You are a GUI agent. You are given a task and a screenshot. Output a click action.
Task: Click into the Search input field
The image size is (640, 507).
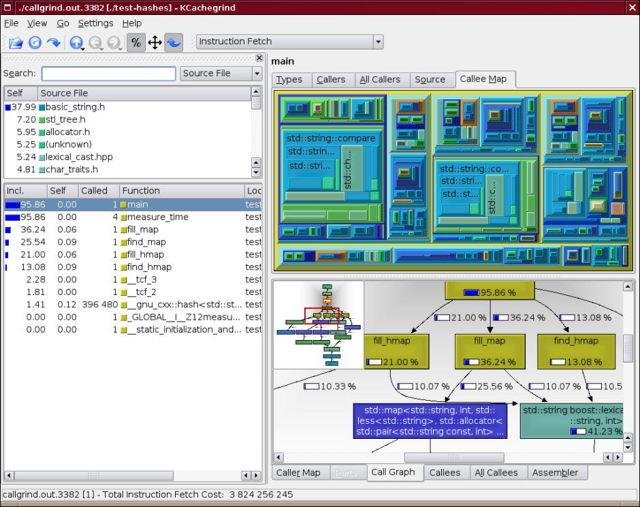point(109,73)
